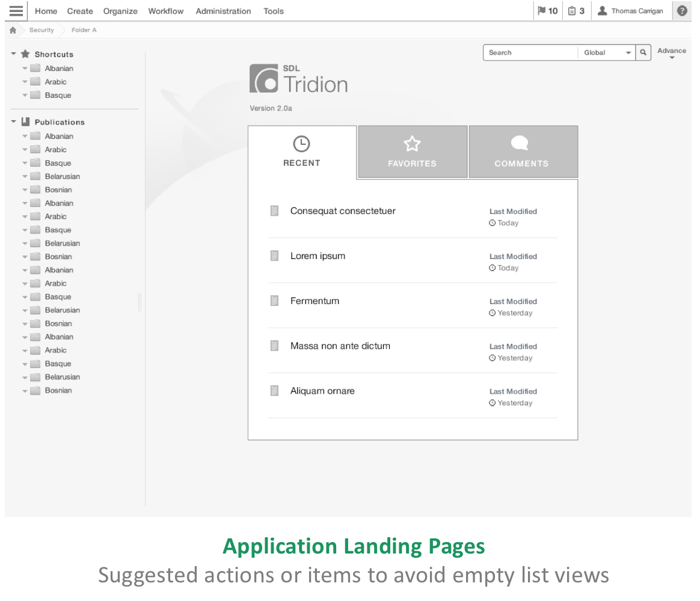Open the Create menu
This screenshot has height=601, width=700.
[80, 11]
